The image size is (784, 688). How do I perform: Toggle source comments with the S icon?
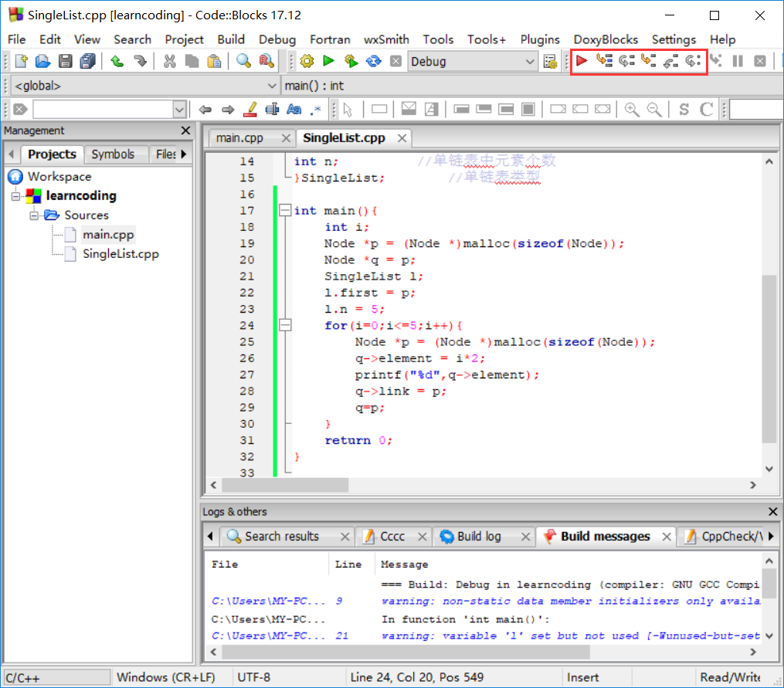[x=684, y=109]
